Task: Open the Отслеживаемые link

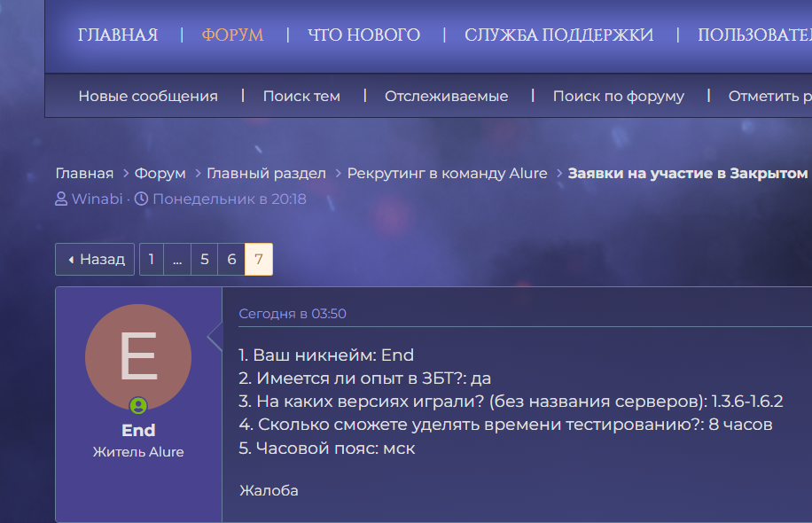Action: 446,96
